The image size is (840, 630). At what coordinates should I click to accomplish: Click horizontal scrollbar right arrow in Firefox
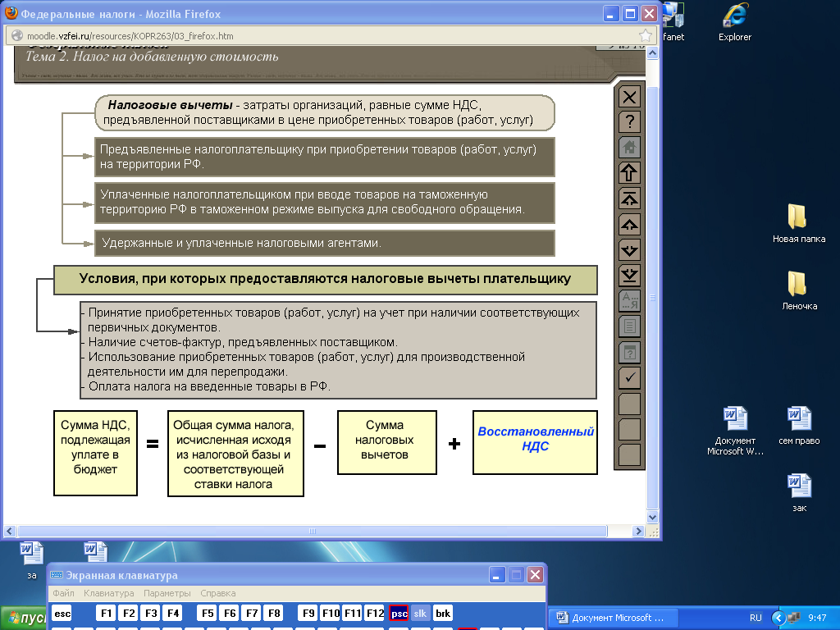point(637,531)
